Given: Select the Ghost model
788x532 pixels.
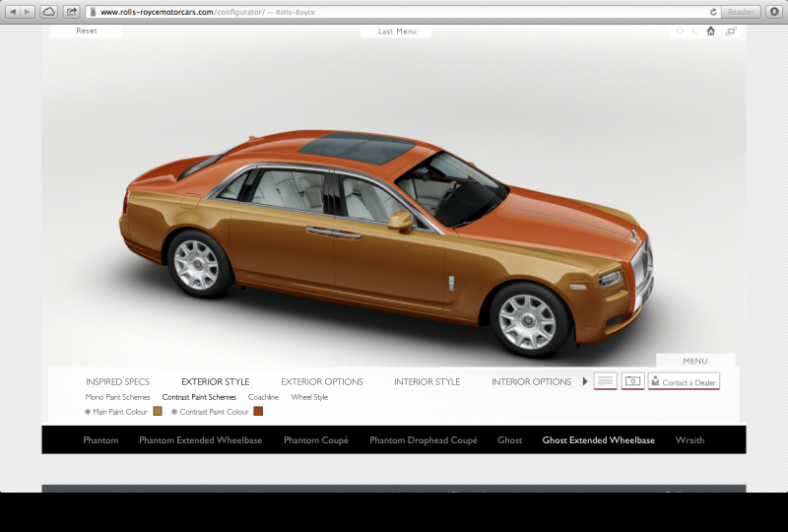Looking at the screenshot, I should [509, 440].
